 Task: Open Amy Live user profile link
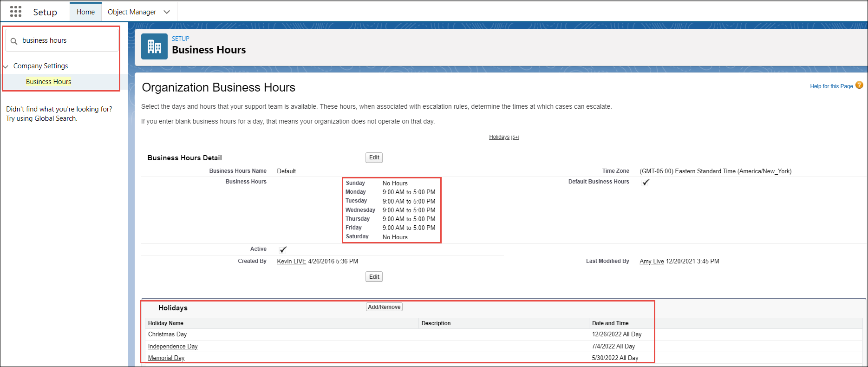[652, 262]
